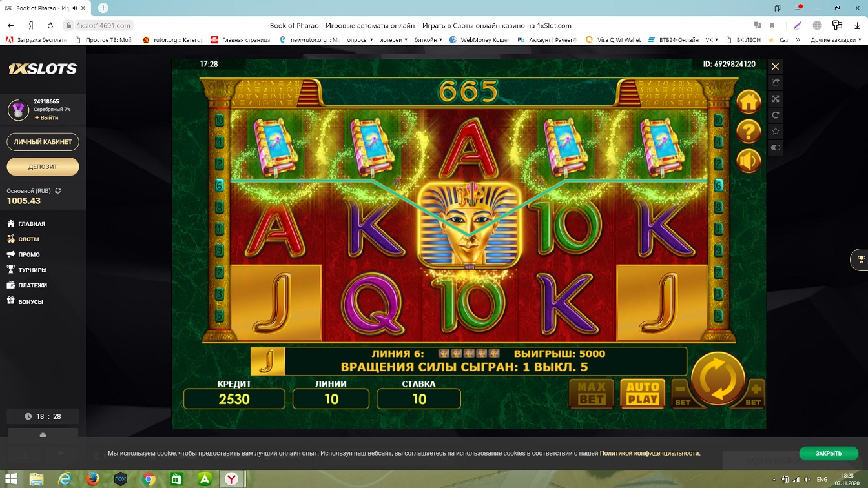Refresh the main RUB balance
868x488 pixels.
coord(58,191)
